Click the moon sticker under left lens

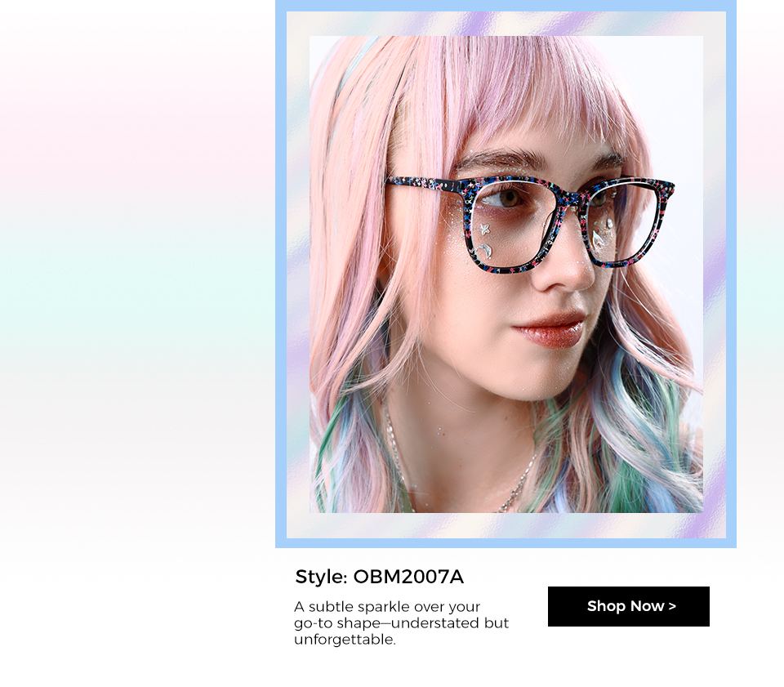pos(484,251)
